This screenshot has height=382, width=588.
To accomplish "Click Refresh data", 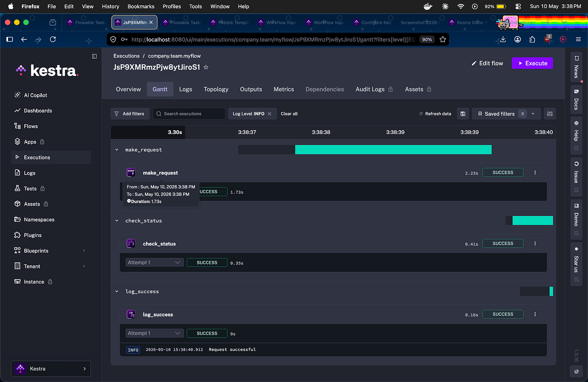I will click(435, 114).
